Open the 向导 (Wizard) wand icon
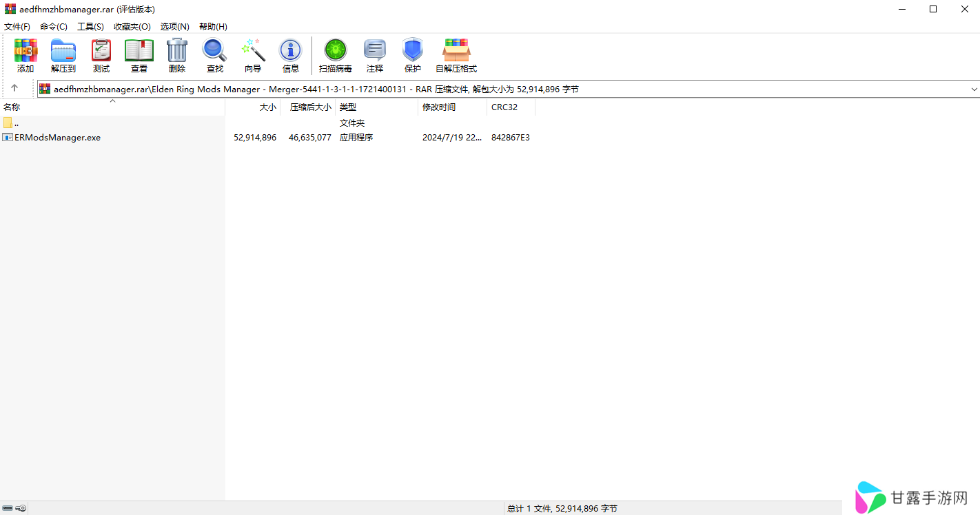980x515 pixels. pos(253,50)
